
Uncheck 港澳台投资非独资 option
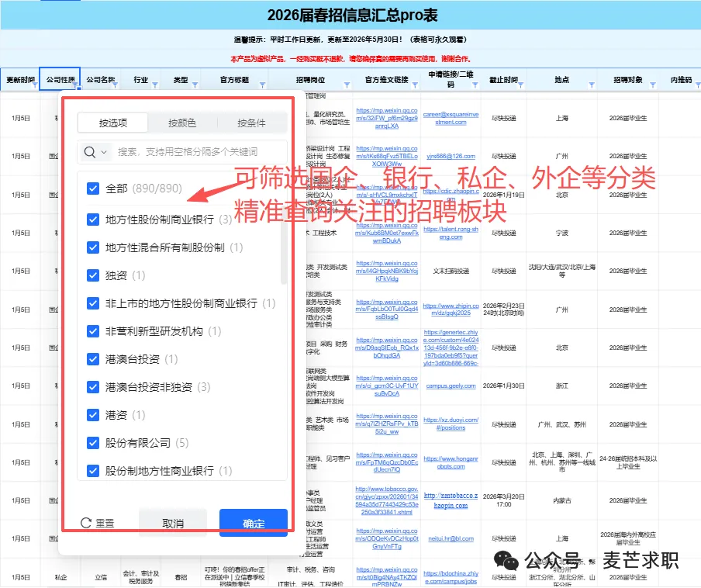[x=93, y=387]
